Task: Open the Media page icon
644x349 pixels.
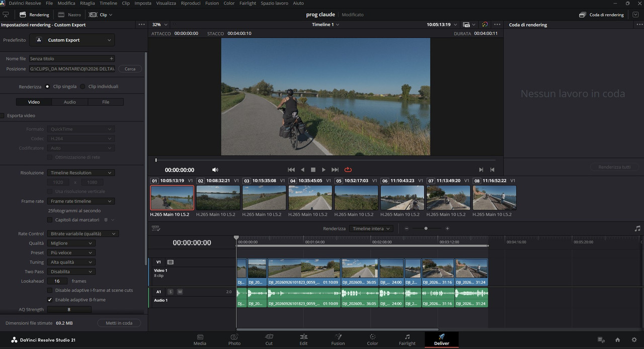Action: (x=200, y=339)
